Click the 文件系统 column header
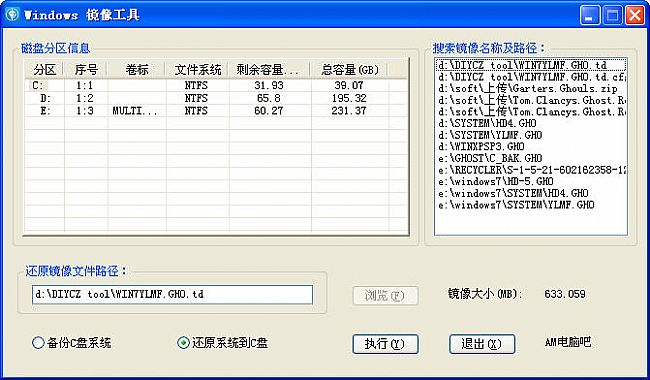 [x=198, y=70]
